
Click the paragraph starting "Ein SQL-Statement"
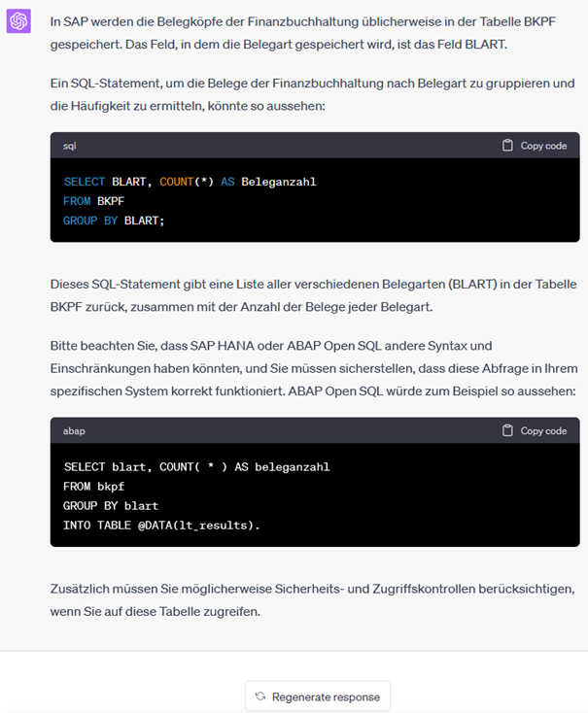pos(311,94)
